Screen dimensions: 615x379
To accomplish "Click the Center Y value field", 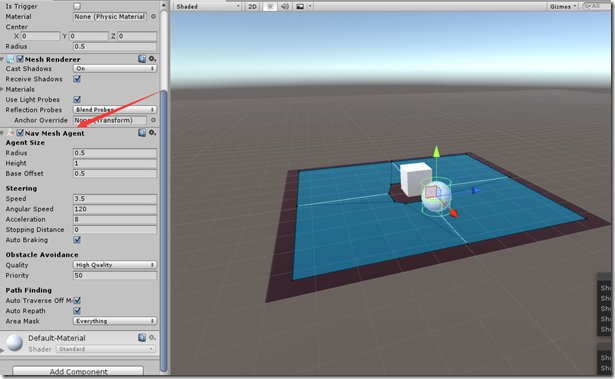I will coord(89,36).
